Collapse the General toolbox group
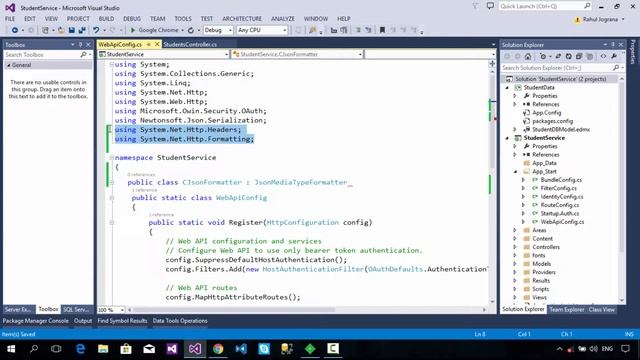 coord(9,65)
